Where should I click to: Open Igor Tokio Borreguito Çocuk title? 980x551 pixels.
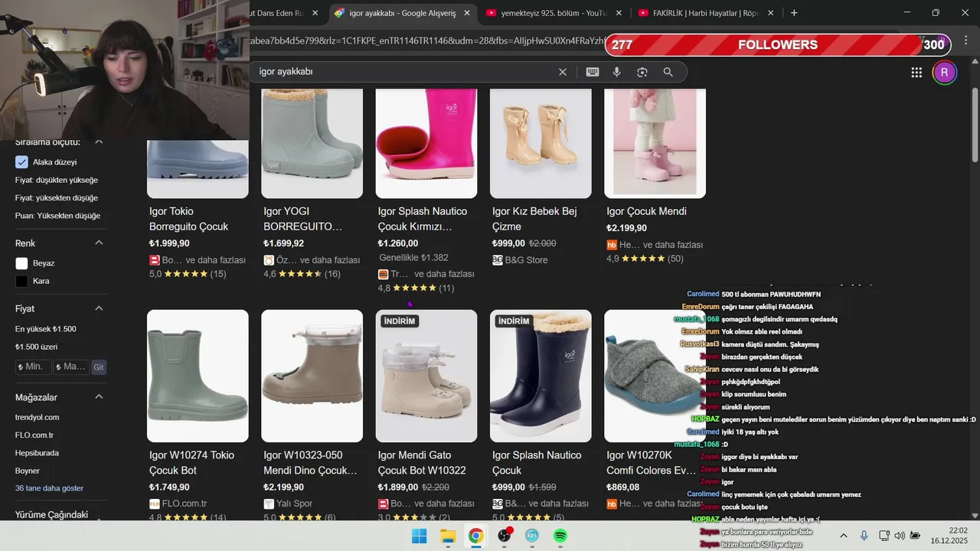click(188, 219)
